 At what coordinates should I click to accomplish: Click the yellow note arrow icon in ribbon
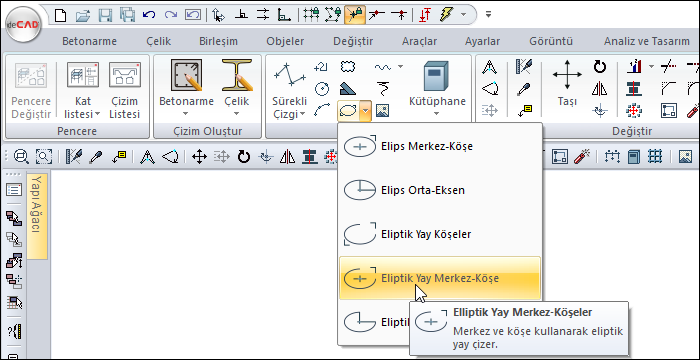click(x=524, y=110)
